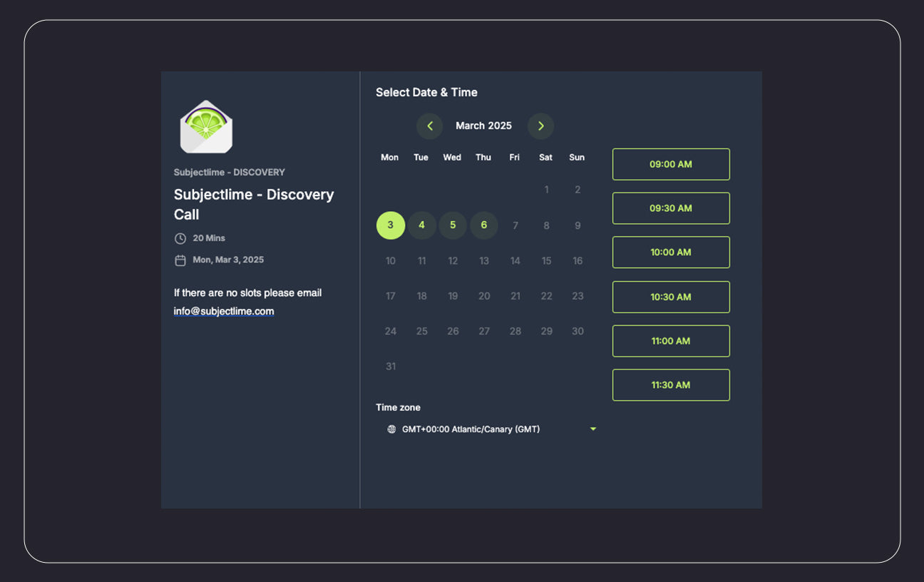The height and width of the screenshot is (582, 924).
Task: Pick the 10:30 AM time slot
Action: (x=670, y=297)
